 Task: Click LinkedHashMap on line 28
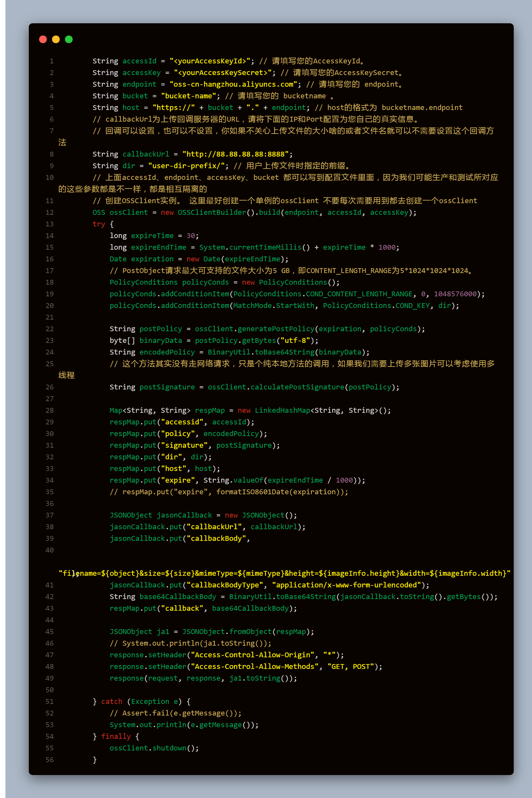[x=282, y=410]
